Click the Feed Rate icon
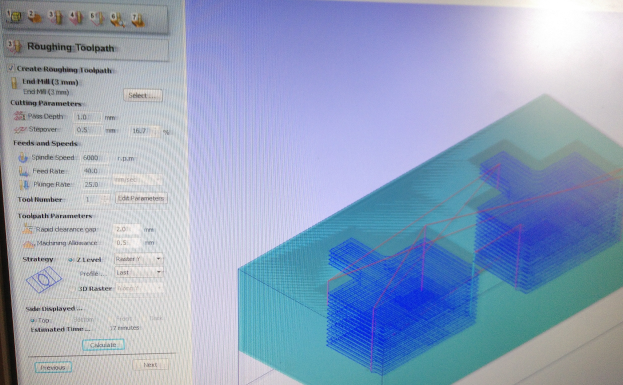Viewport: 623px width, 385px height. [x=24, y=171]
